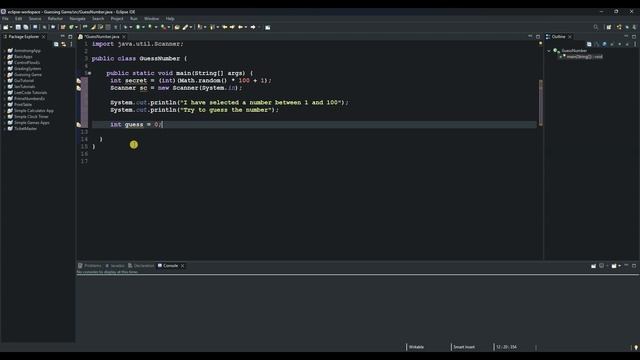Open the Refactor menu
Viewport: 640px width, 360px height.
pos(55,19)
